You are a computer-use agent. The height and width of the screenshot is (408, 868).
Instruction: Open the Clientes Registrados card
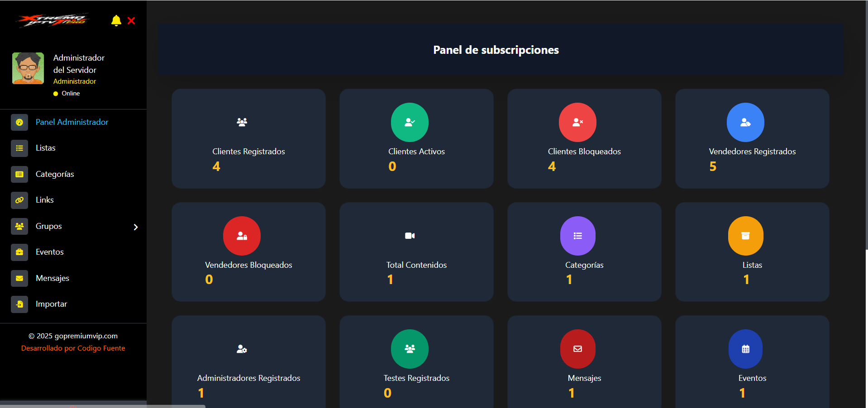click(248, 138)
